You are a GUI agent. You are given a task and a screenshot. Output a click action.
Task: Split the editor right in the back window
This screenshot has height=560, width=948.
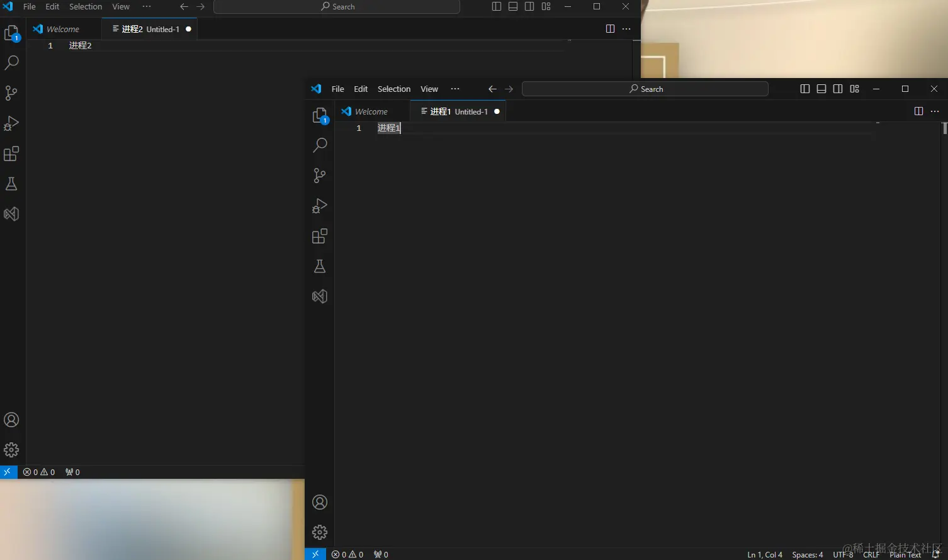[x=610, y=29]
